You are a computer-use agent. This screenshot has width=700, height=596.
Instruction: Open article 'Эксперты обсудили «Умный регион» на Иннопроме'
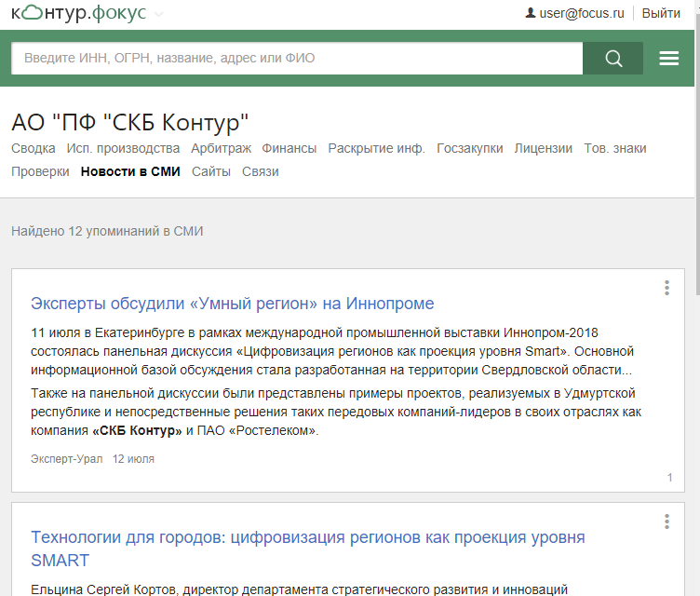[x=232, y=304]
